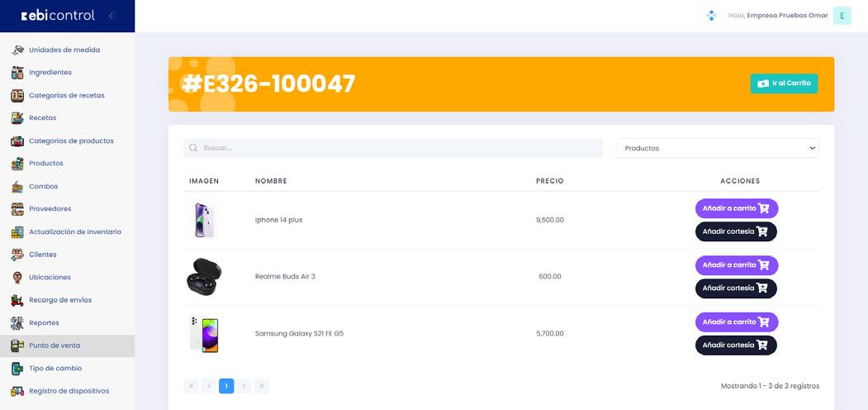Viewport: 868px width, 410px height.
Task: Click the Tipo de cambio icon
Action: 17,368
